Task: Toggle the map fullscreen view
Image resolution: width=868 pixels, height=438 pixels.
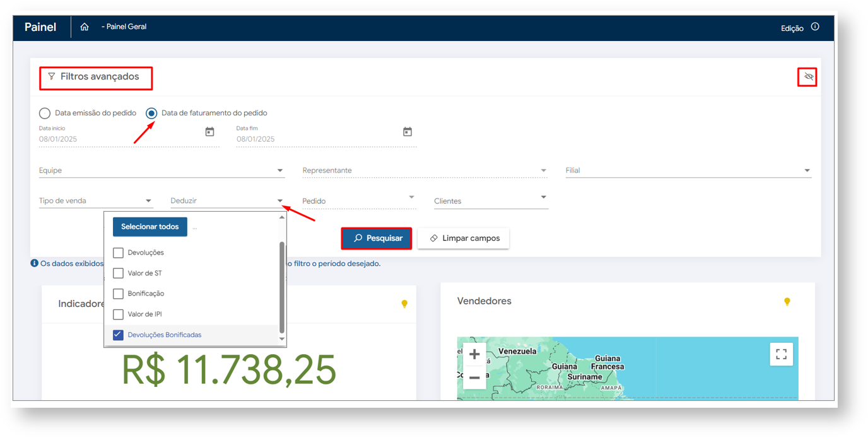Action: click(x=781, y=354)
